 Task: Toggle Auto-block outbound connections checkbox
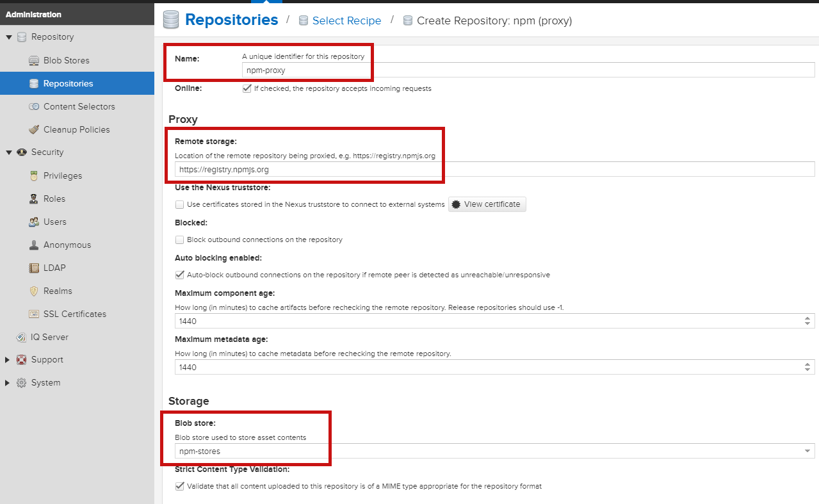[x=179, y=275]
